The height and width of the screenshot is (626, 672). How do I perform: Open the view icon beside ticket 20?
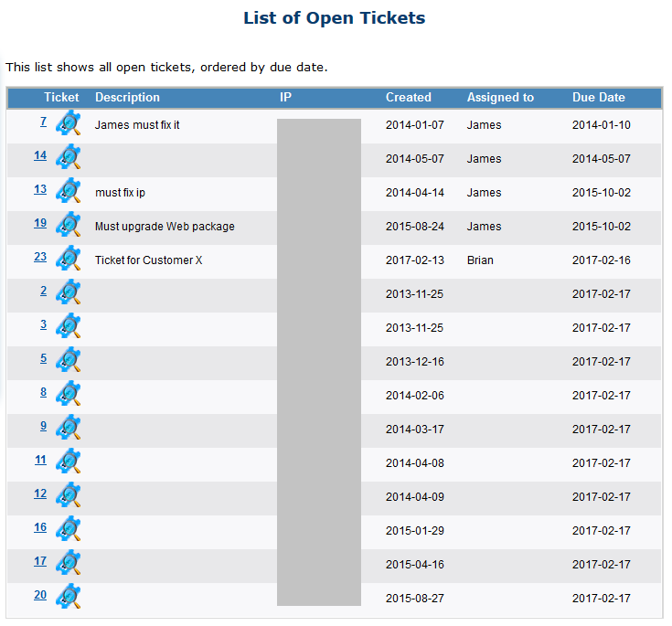point(69,597)
